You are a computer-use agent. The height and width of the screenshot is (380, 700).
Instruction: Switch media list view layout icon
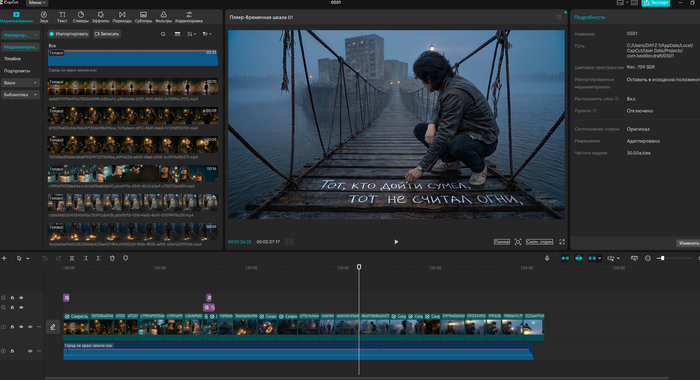(x=177, y=34)
